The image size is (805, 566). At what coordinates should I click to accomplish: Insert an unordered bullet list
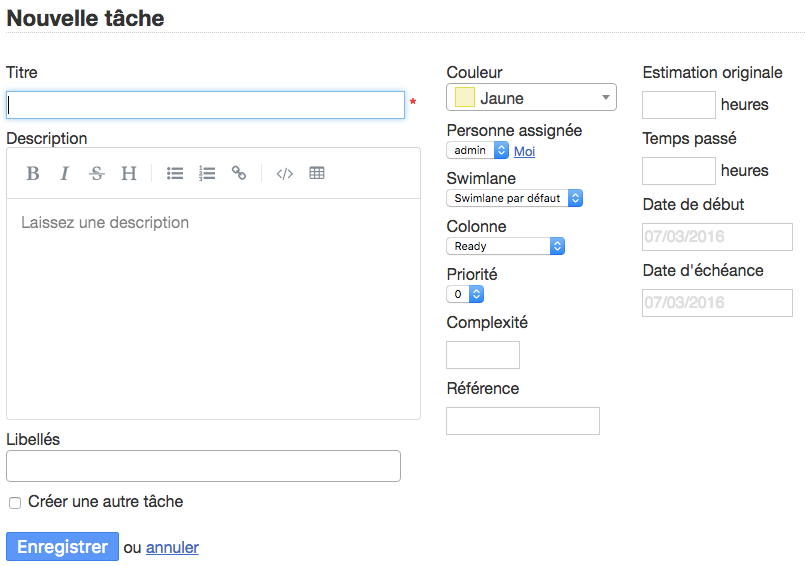(x=175, y=173)
